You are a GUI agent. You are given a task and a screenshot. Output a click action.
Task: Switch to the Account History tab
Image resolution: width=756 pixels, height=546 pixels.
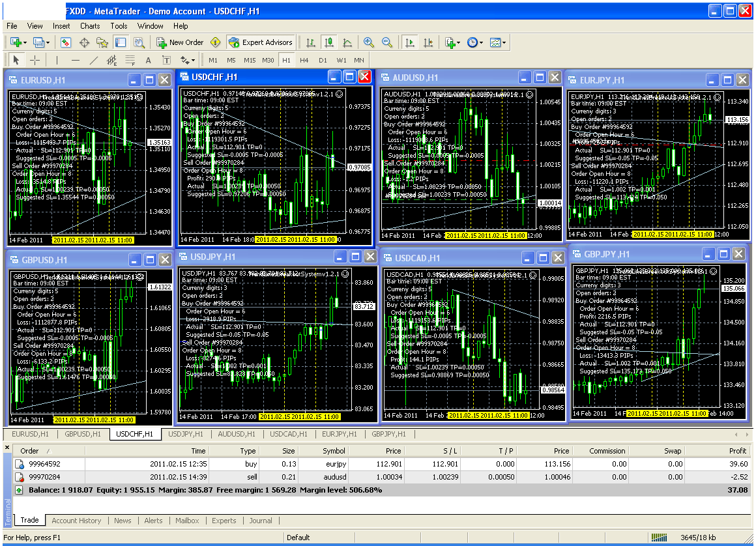[x=76, y=521]
